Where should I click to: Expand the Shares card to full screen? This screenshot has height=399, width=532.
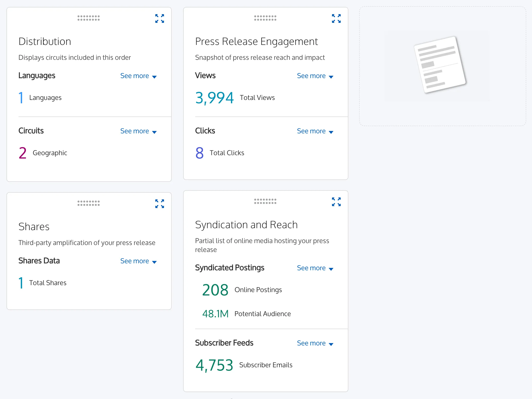159,204
